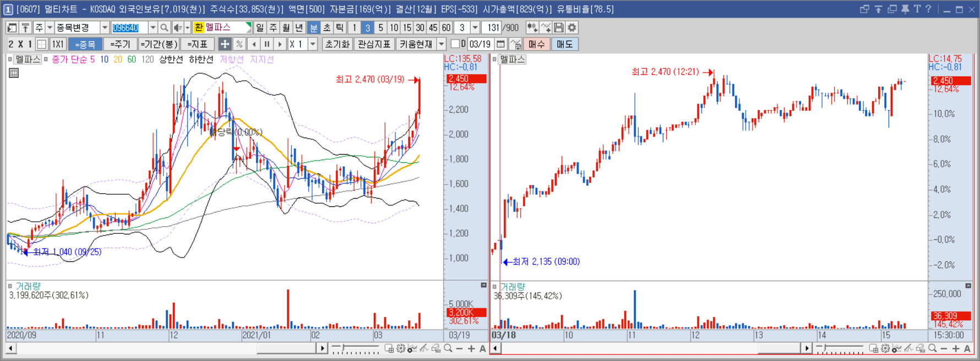Close right volume panel with x icon
This screenshot has height=361, width=980.
[968, 285]
